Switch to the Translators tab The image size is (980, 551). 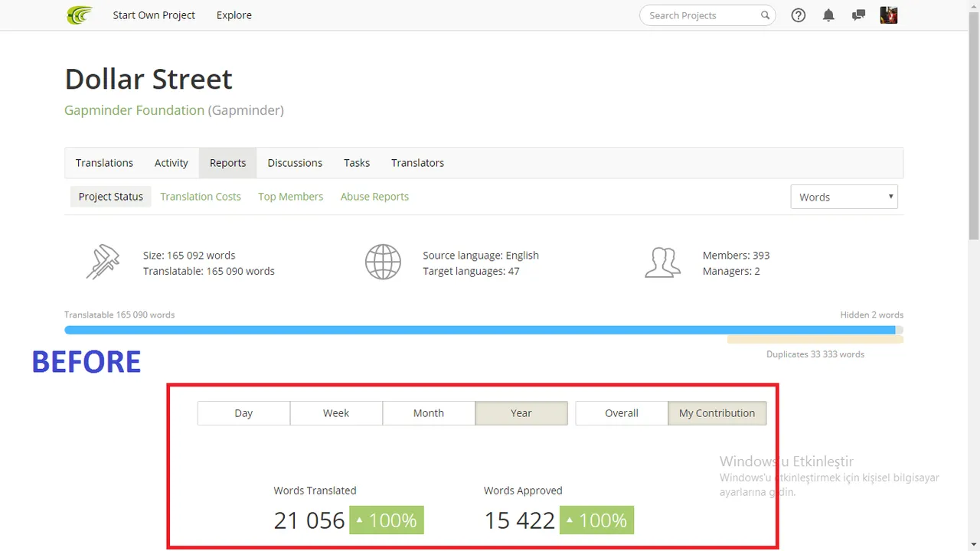(x=417, y=163)
